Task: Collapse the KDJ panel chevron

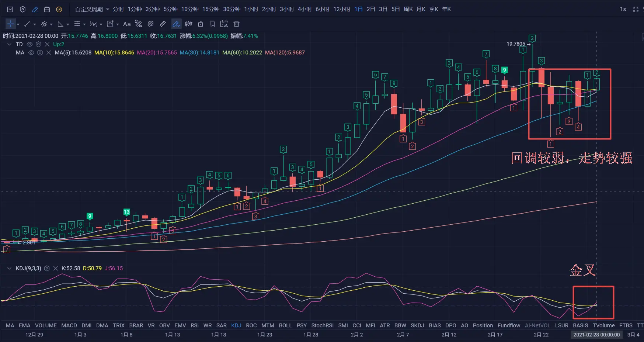Action: (9, 269)
